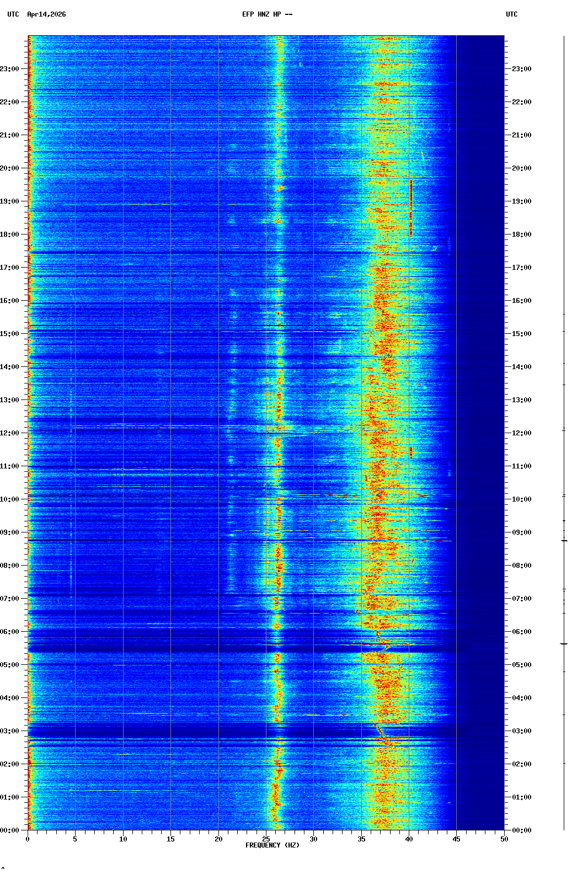Screen dimensions: 588x874
Task: Click the UTC label at top left
Action: [x=13, y=14]
